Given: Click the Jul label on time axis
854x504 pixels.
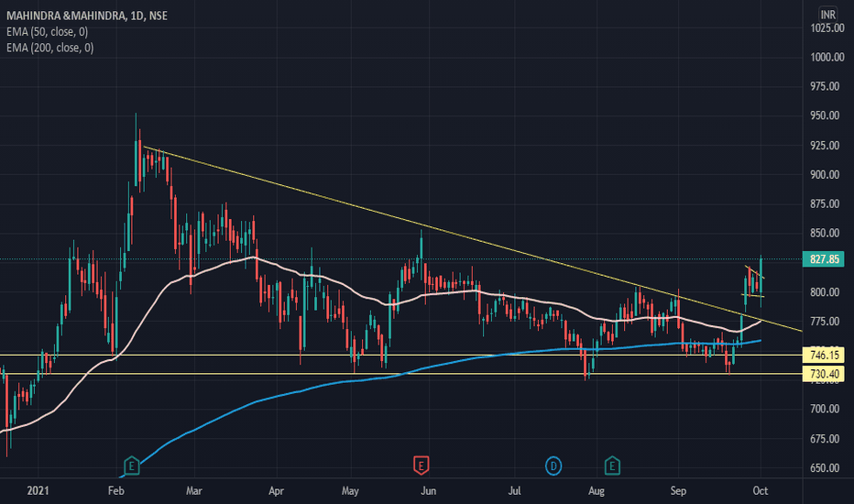Looking at the screenshot, I should (x=514, y=491).
